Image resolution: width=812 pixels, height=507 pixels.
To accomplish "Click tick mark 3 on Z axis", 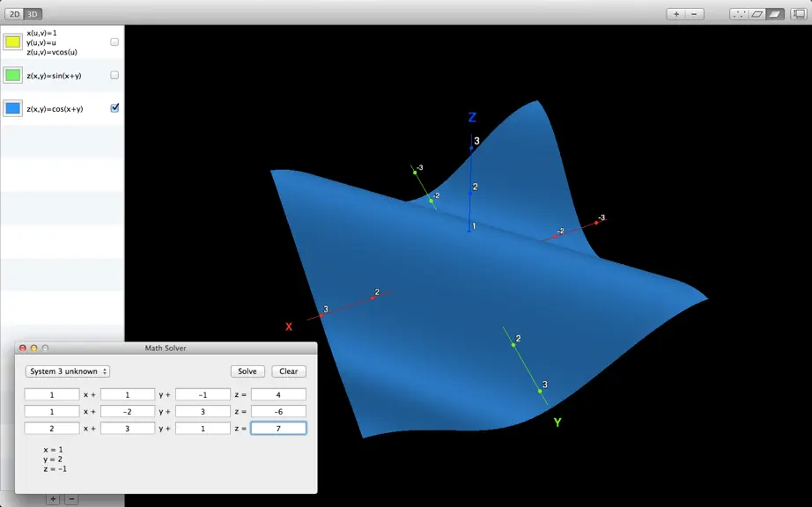I will 476,141.
